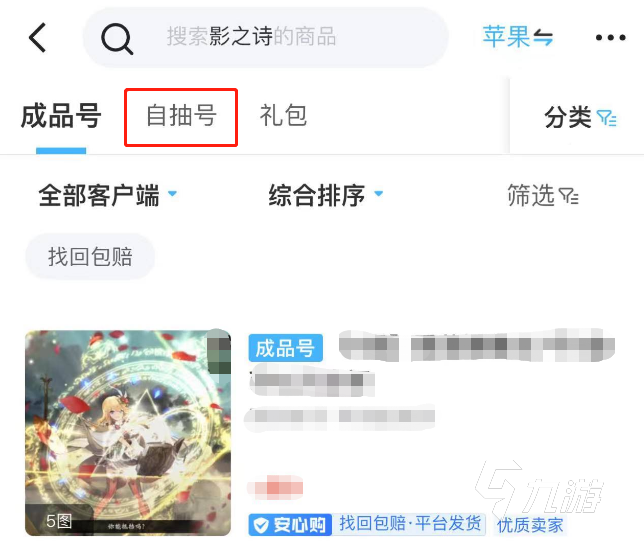
Task: Open the 筛选 filter panel
Action: [543, 196]
